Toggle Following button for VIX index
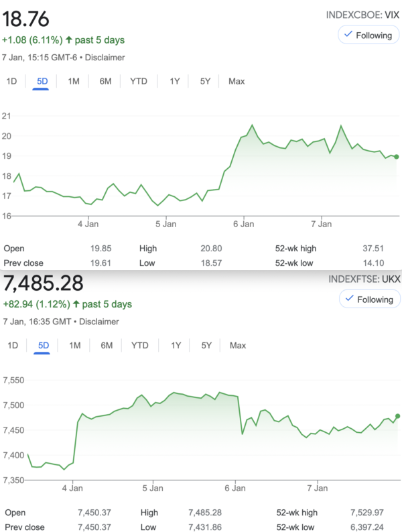This screenshot has width=402, height=532. tap(369, 35)
